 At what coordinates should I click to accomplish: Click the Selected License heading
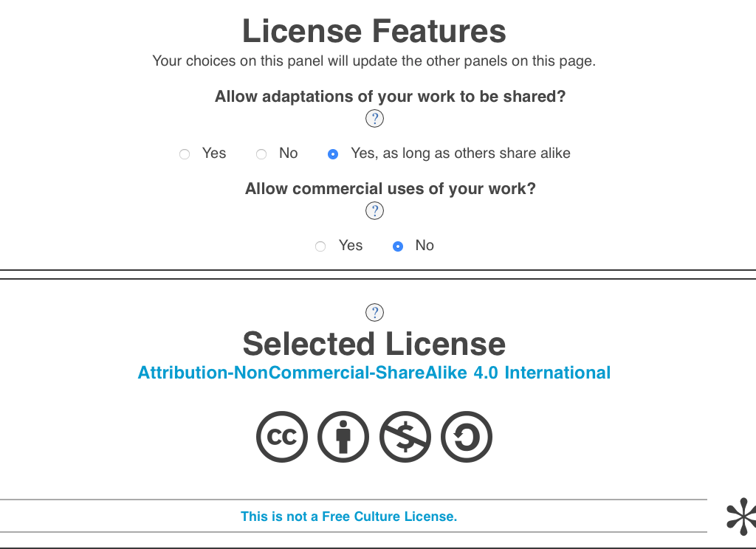pyautogui.click(x=374, y=344)
